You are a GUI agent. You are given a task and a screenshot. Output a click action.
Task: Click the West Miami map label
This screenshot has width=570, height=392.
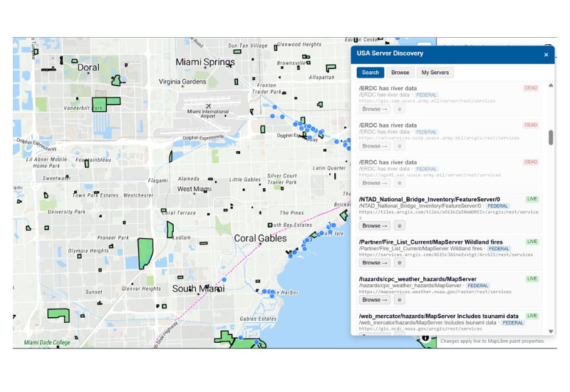tap(194, 189)
